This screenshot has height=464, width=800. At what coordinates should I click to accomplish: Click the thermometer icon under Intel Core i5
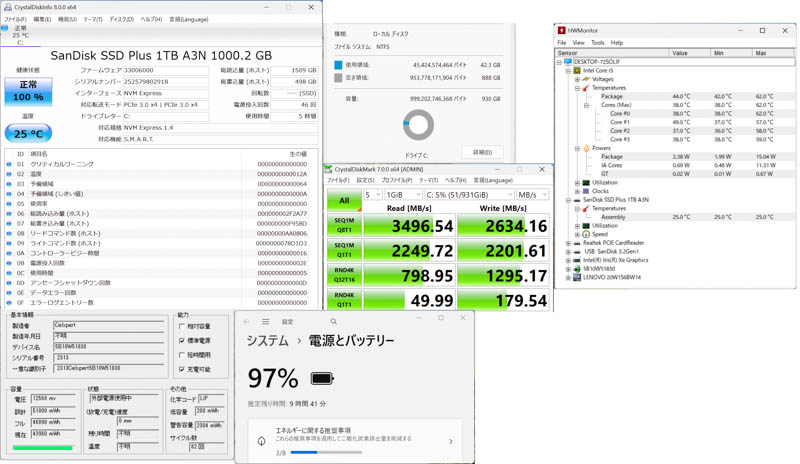pyautogui.click(x=586, y=88)
